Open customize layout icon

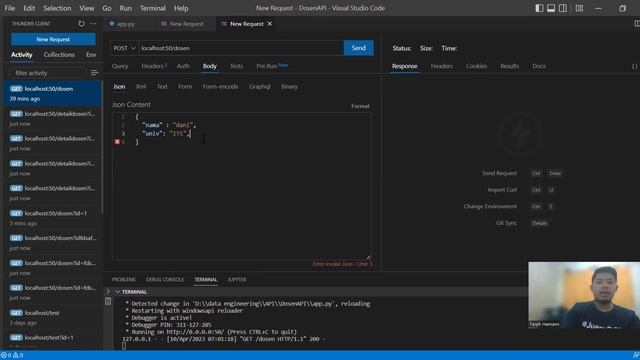click(579, 8)
